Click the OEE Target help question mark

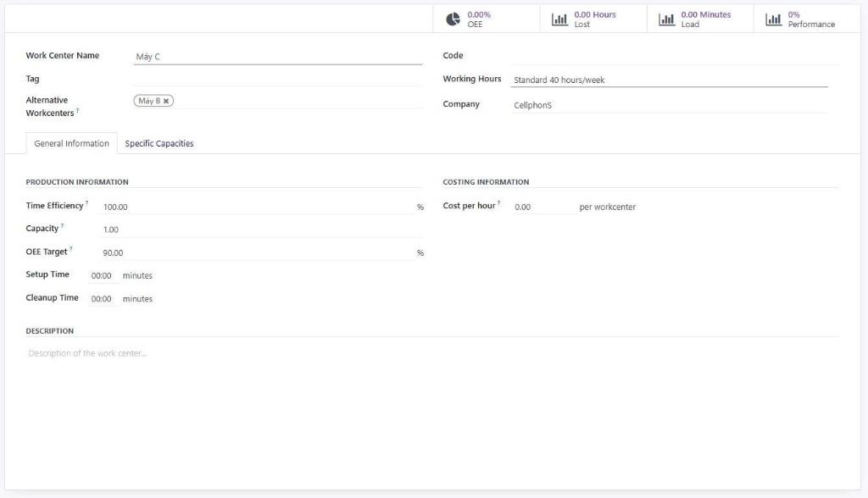70,250
